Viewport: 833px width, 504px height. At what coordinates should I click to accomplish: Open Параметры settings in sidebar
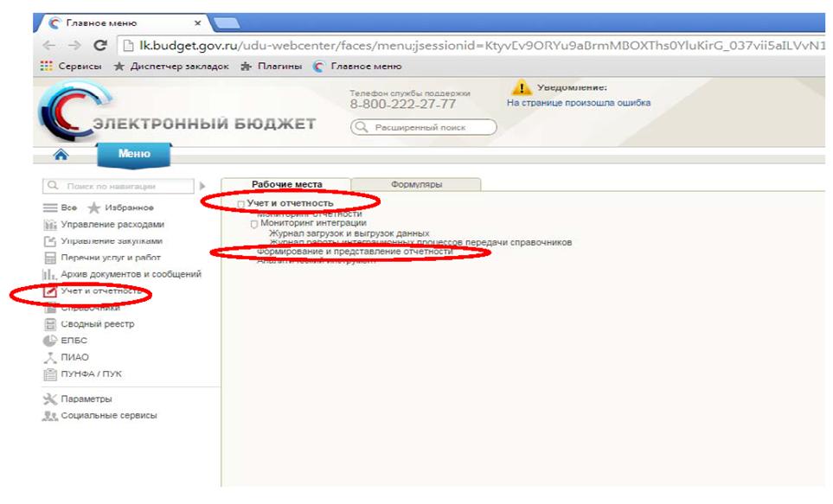(50, 399)
